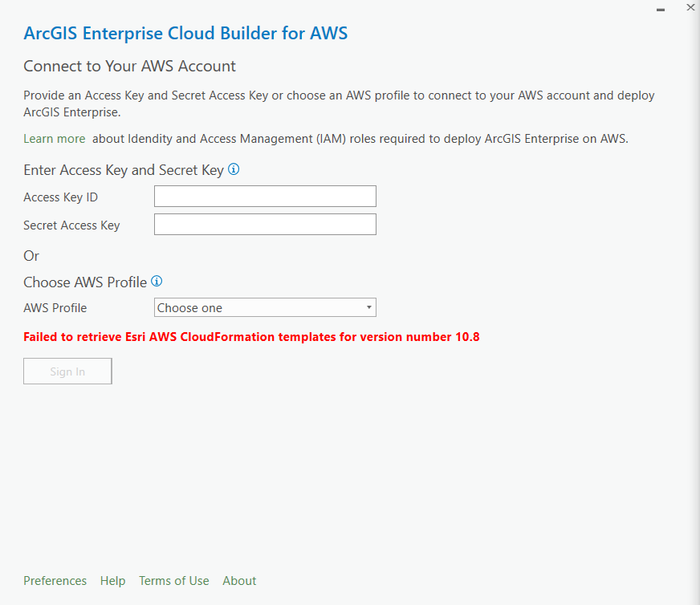Focus the Secret Access Key field

[x=265, y=225]
